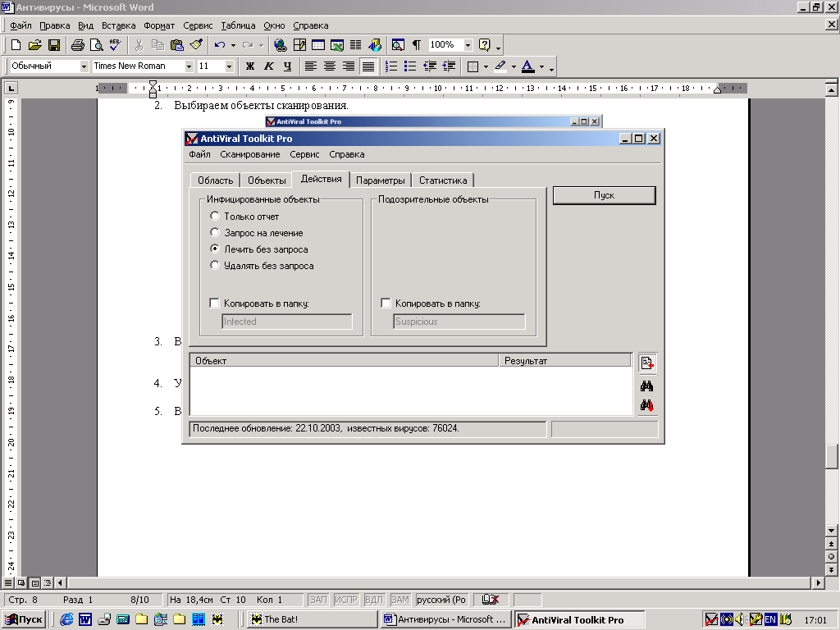Turn on numbered list
The height and width of the screenshot is (630, 840).
pyautogui.click(x=391, y=66)
